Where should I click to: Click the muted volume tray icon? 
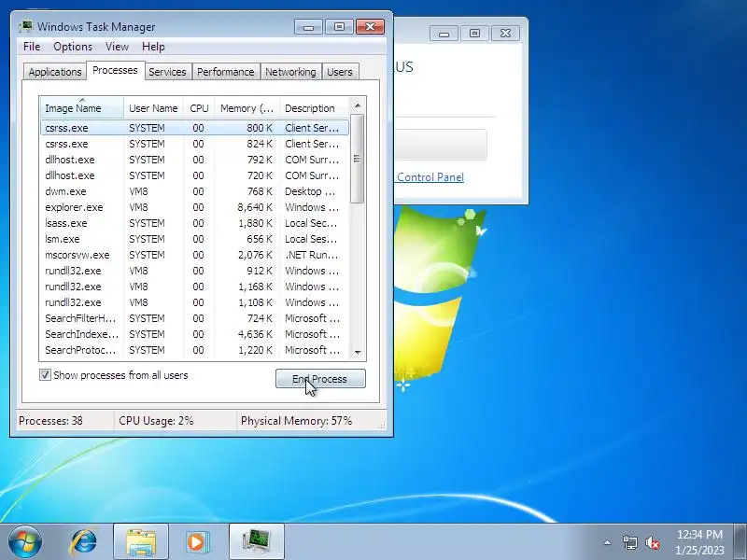tap(652, 542)
